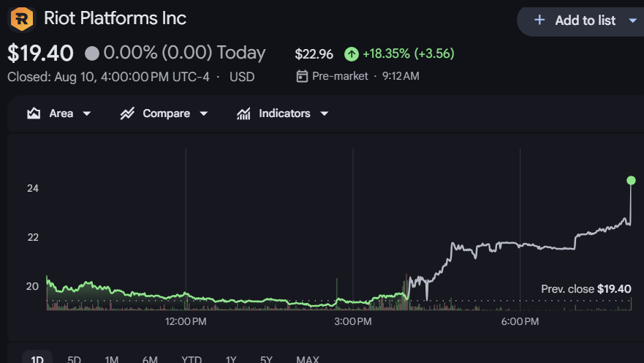Image resolution: width=644 pixels, height=363 pixels.
Task: Select the 1D time range tab
Action: 37,359
